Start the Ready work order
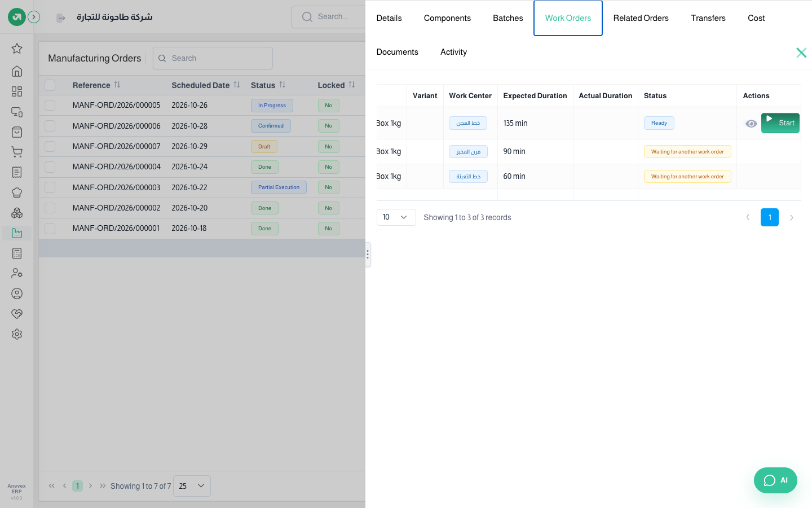 [x=780, y=123]
